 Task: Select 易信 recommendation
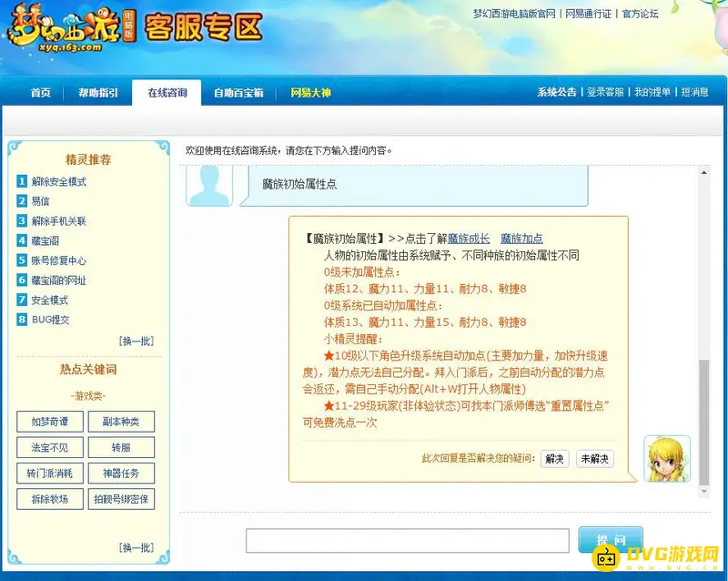pos(40,201)
